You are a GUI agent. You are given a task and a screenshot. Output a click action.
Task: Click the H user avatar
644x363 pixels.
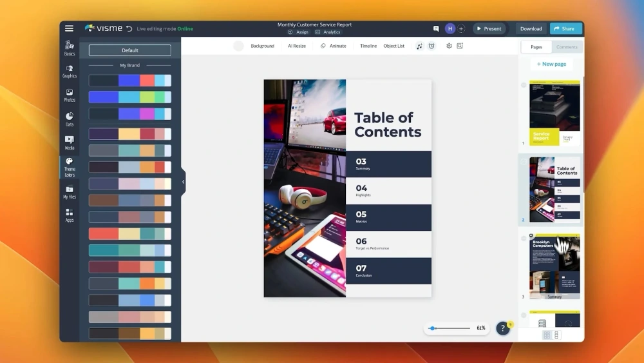click(450, 28)
